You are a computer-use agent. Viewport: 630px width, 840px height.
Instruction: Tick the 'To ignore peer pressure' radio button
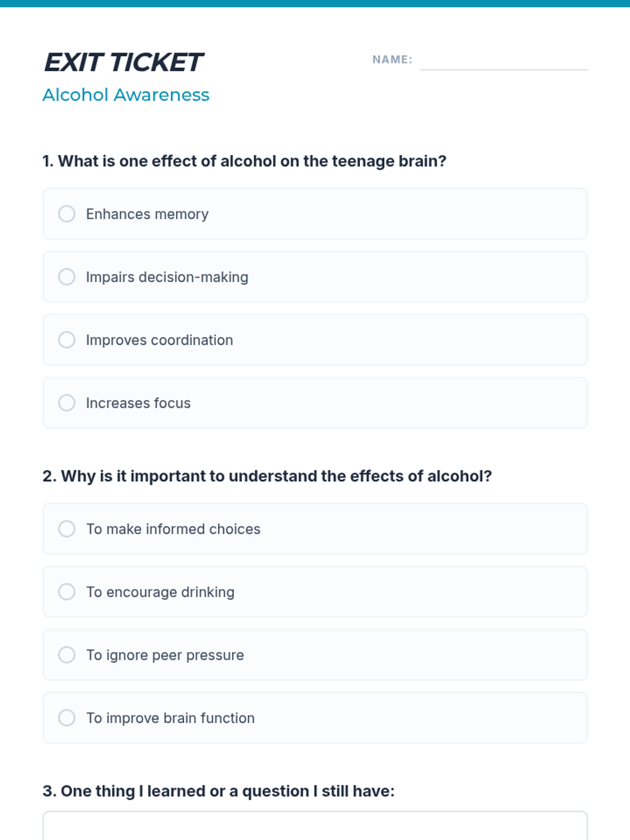coord(67,655)
